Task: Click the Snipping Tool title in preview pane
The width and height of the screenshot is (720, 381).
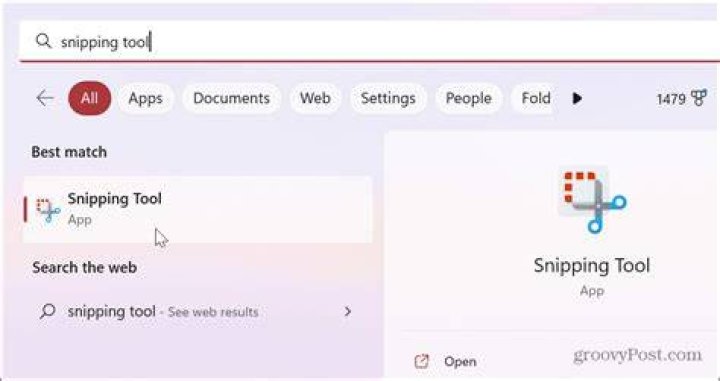Action: pyautogui.click(x=591, y=265)
